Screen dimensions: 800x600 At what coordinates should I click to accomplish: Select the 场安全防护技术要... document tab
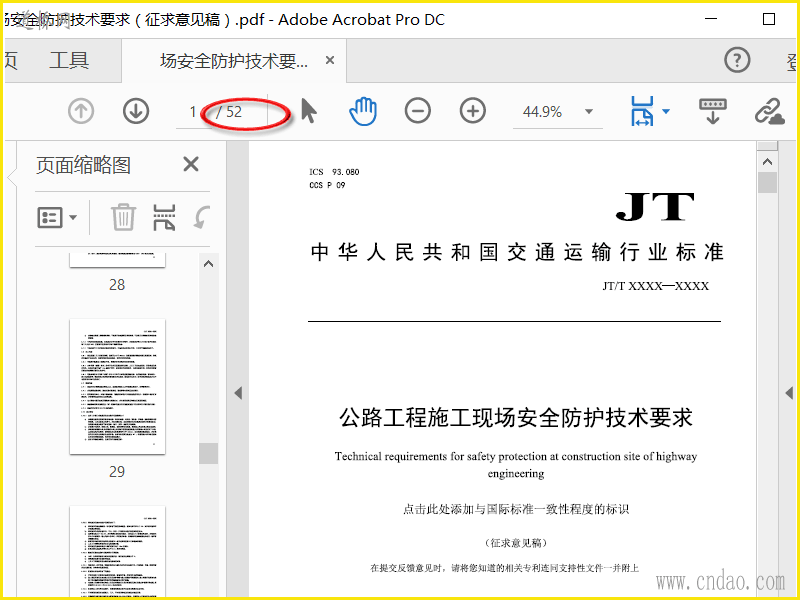click(x=234, y=61)
